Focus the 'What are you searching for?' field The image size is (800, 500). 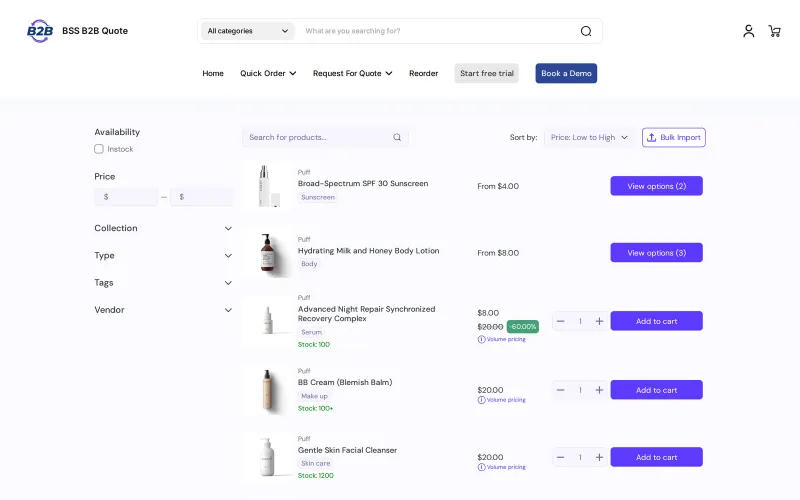pyautogui.click(x=436, y=31)
